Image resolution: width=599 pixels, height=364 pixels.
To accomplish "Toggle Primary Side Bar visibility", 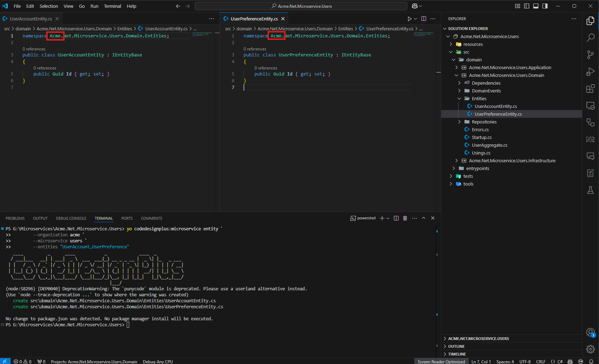I will 527,6.
